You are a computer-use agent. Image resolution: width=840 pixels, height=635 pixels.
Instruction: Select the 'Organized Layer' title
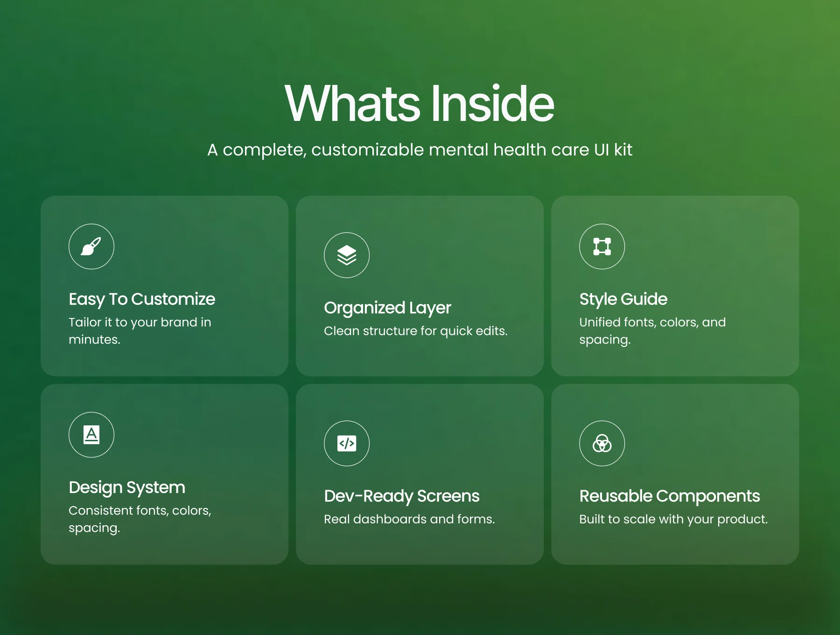pos(387,308)
